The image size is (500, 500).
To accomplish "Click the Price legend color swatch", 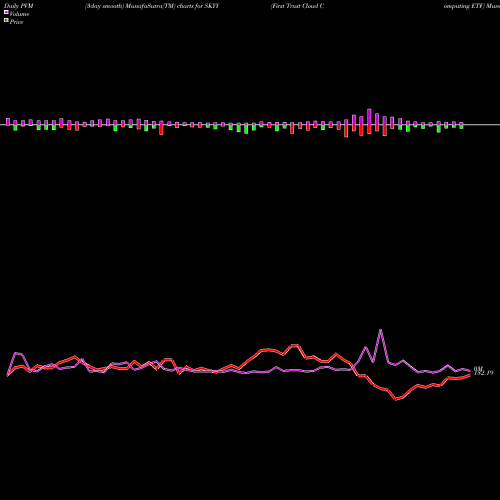I will click(6, 21).
